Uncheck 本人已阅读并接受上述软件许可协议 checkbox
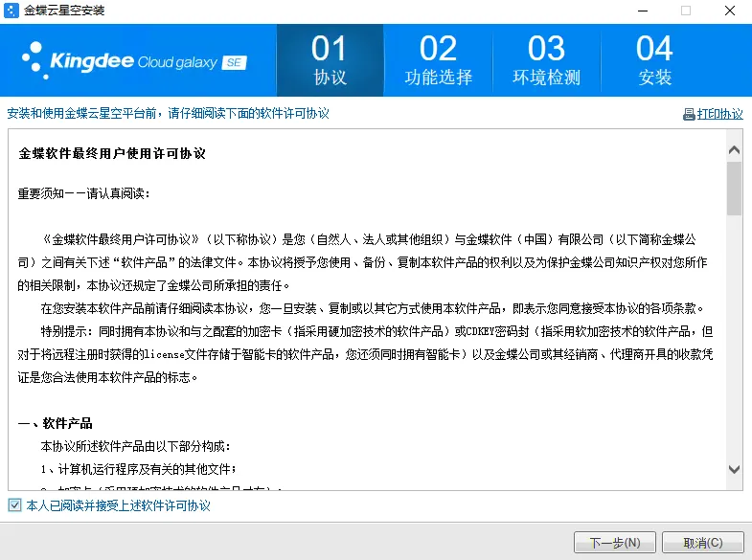This screenshot has width=752, height=560. (x=15, y=504)
